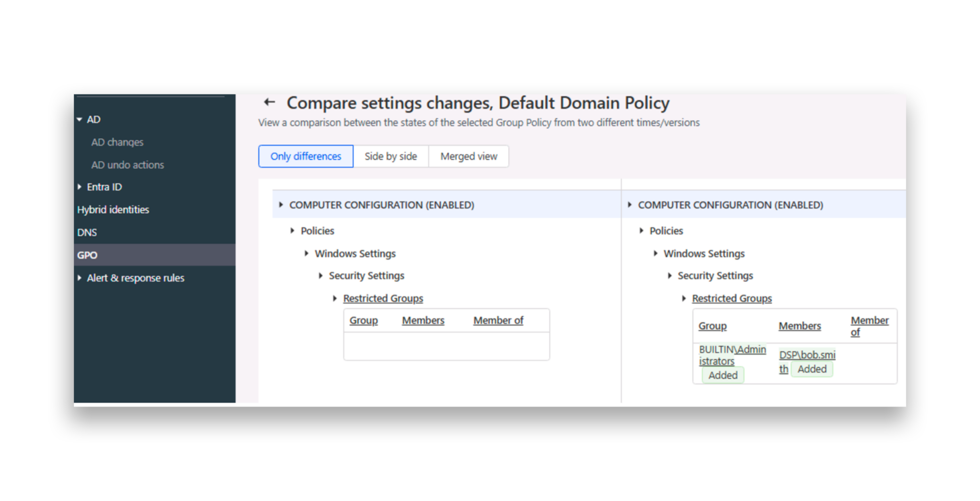Viewport: 980px width, 501px height.
Task: Open AD undo actions page
Action: [127, 164]
